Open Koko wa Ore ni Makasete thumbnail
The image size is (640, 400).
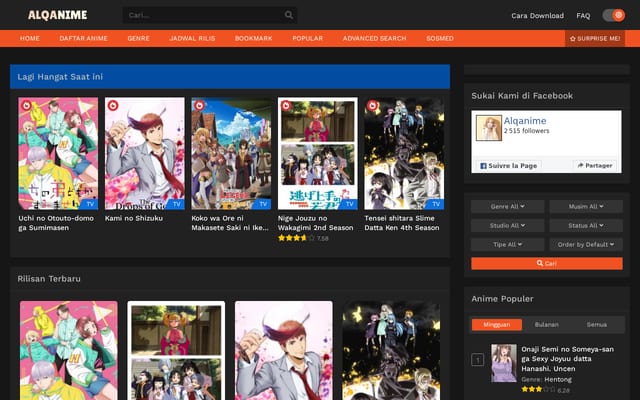pos(231,153)
